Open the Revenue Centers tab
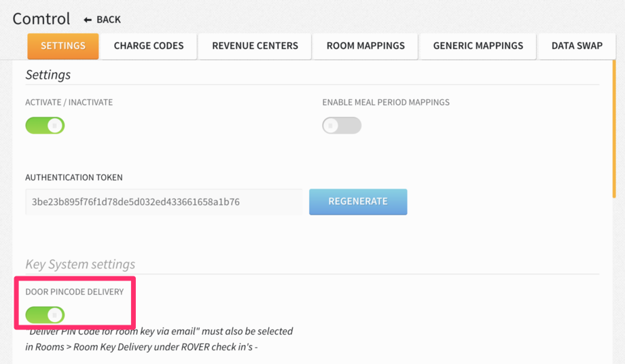The width and height of the screenshot is (625, 364). click(255, 46)
